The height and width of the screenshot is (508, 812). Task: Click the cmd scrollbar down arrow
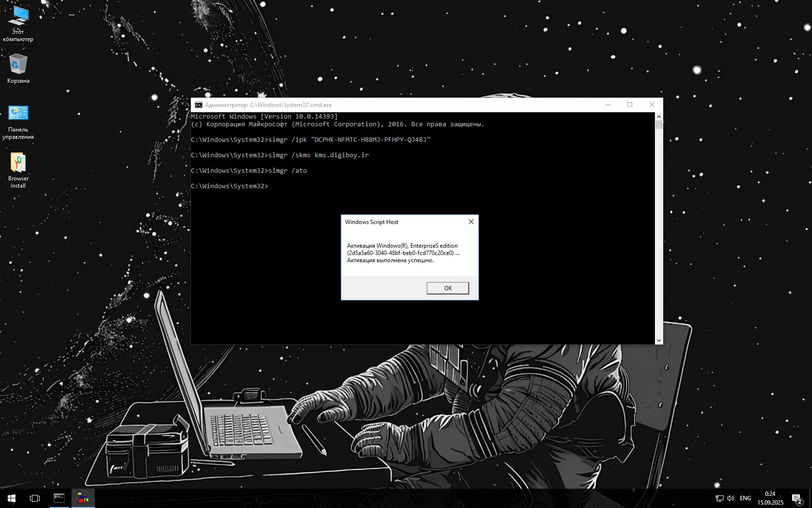(659, 341)
